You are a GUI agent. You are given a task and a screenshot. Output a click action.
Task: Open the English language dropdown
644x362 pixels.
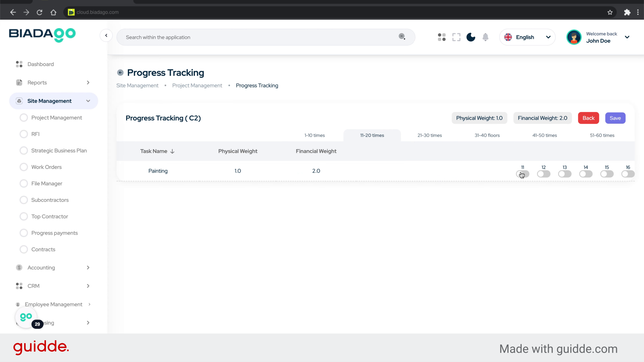527,37
